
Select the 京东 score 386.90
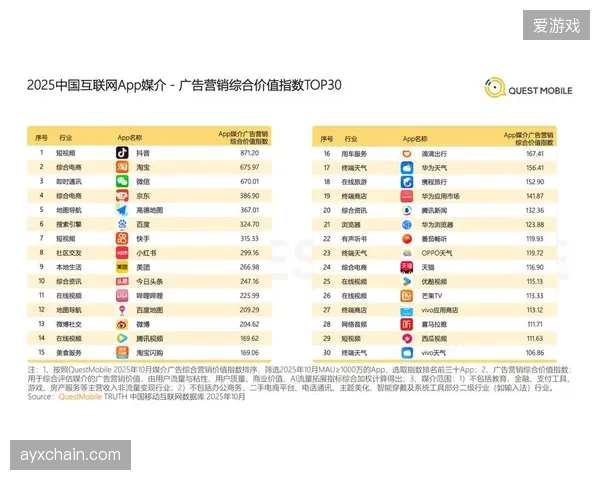[x=249, y=196]
